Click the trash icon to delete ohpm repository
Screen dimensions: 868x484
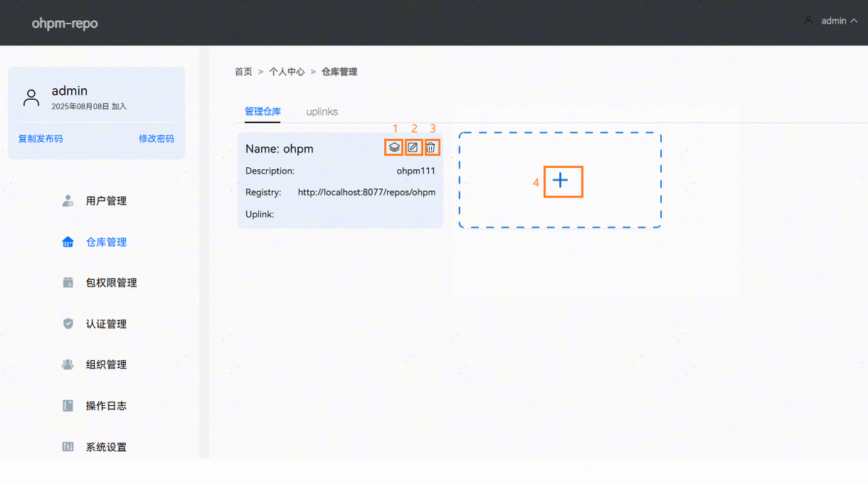[431, 148]
